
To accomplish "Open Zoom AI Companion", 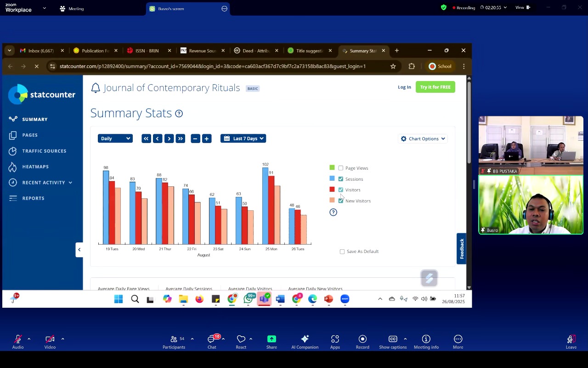I will coord(305,339).
